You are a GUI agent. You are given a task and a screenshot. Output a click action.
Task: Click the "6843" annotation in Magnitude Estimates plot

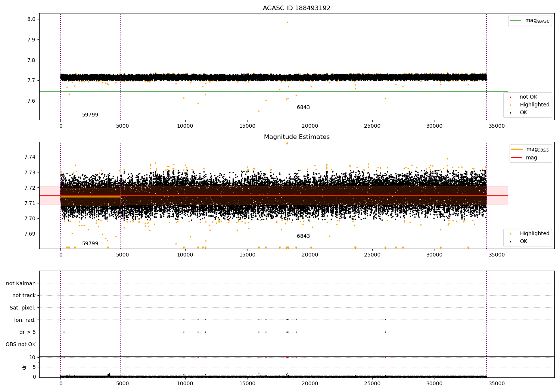tap(303, 236)
